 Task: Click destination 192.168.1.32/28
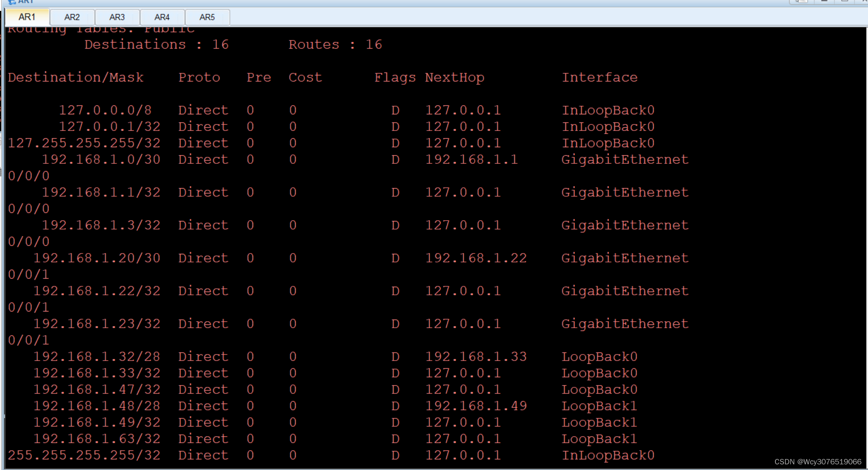pyautogui.click(x=97, y=357)
